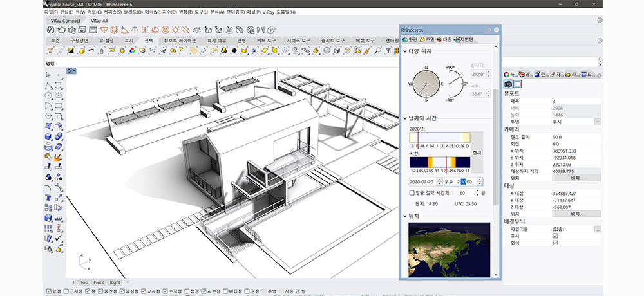Click the black sphere selection icon

click(234, 50)
